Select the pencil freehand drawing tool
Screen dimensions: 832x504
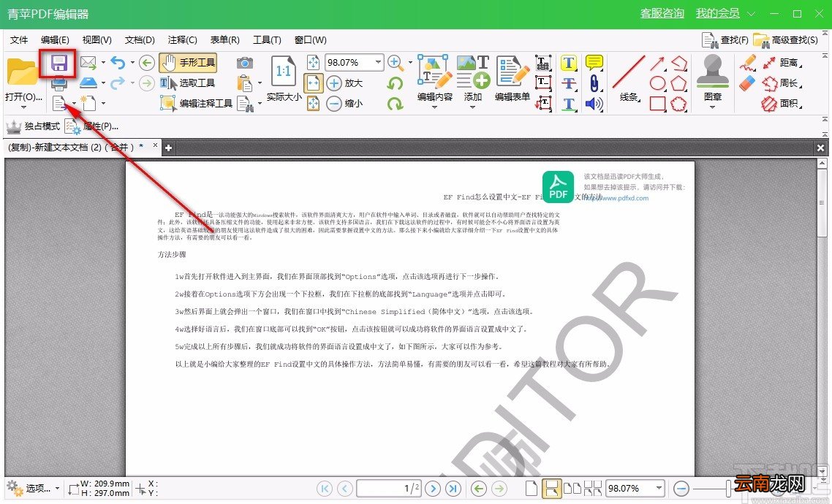[747, 63]
